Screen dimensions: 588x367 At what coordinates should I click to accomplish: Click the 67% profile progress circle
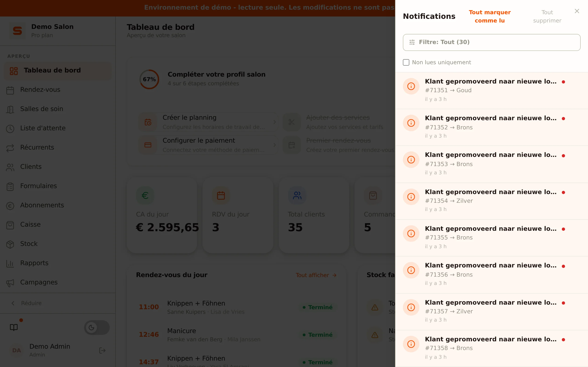coord(149,79)
